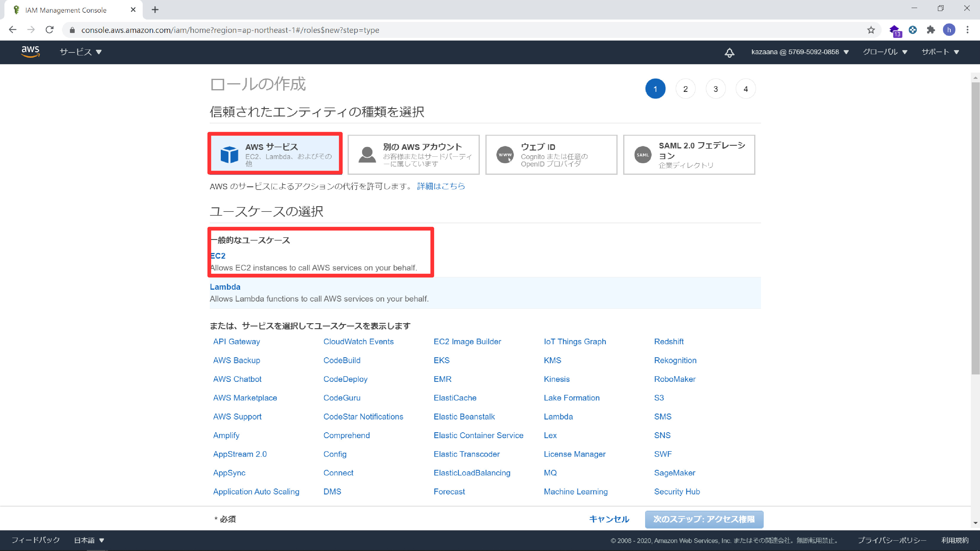
Task: Open the 日本語 language dropdown
Action: pyautogui.click(x=89, y=540)
